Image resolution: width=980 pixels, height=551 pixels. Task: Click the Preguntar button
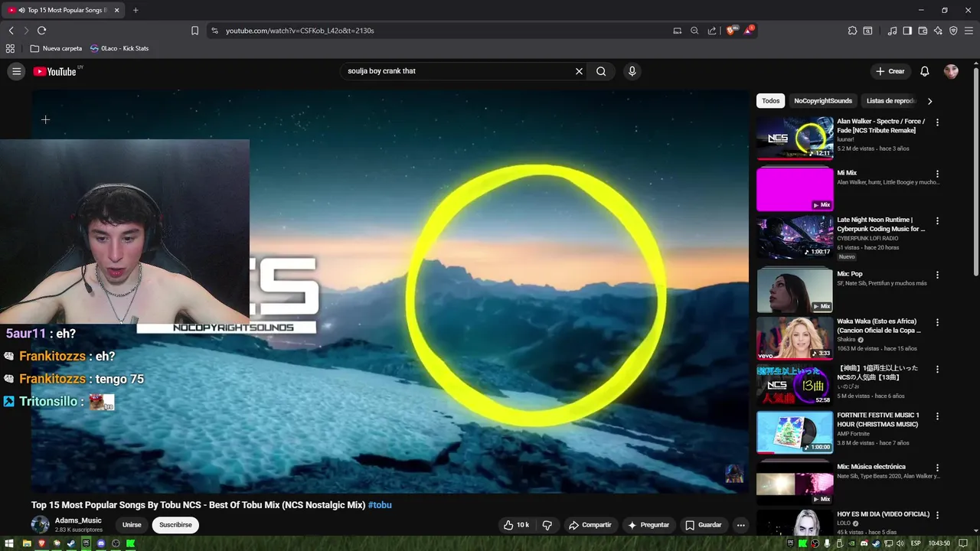pos(648,525)
